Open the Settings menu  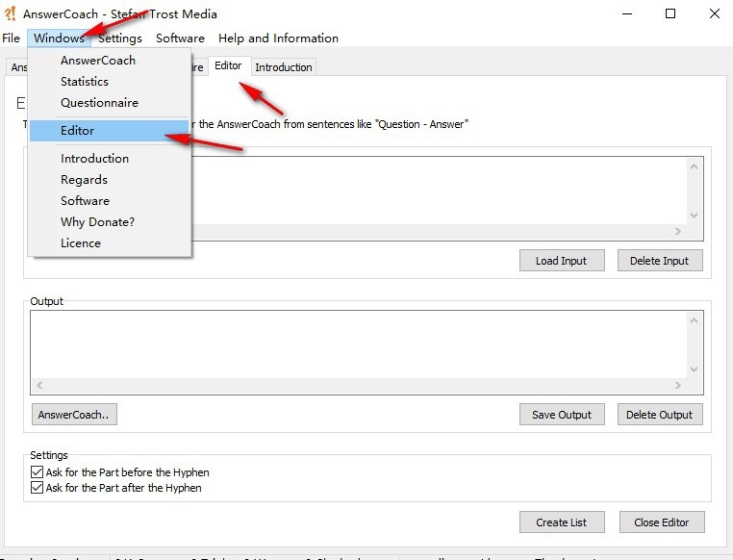pos(120,38)
